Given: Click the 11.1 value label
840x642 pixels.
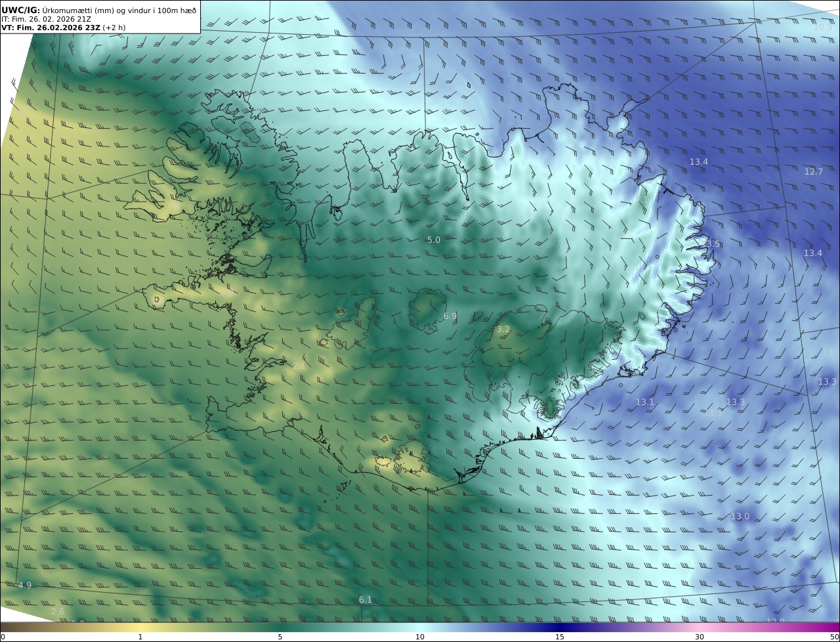Looking at the screenshot, I should [x=713, y=413].
